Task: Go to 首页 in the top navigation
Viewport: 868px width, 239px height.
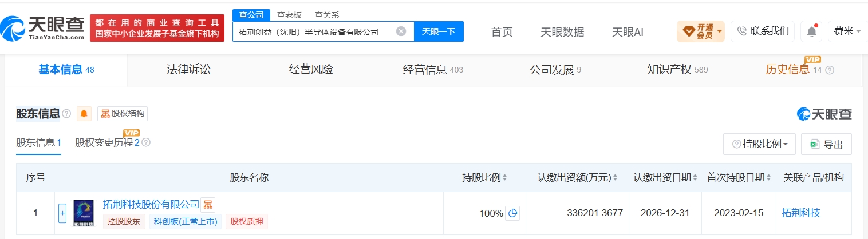Action: (x=502, y=32)
